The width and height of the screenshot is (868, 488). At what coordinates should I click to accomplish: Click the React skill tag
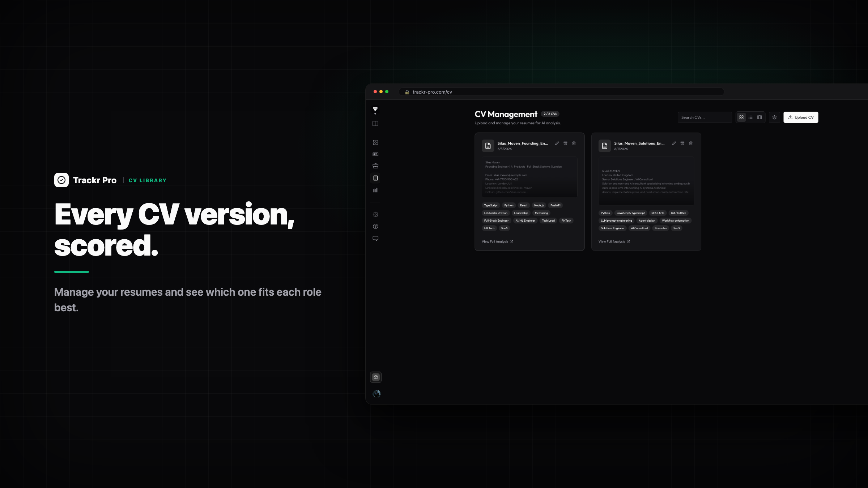tap(524, 205)
